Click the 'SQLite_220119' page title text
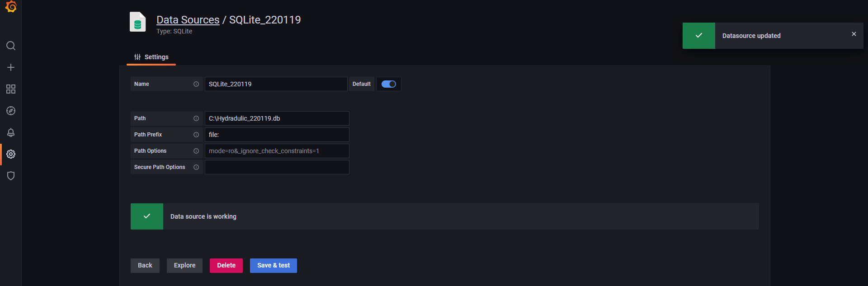 click(x=265, y=20)
